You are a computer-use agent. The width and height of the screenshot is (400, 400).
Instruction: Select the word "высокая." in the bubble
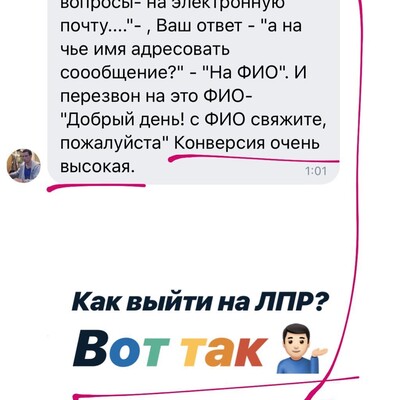coord(98,166)
